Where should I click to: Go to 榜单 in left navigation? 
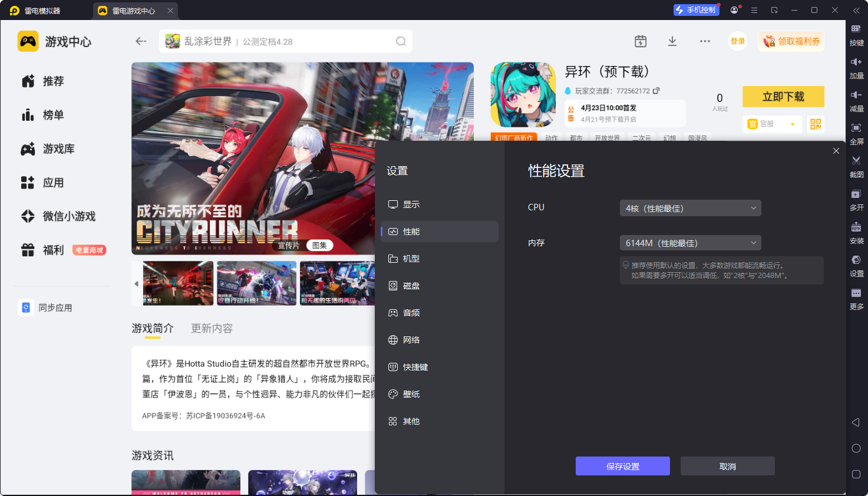tap(42, 115)
